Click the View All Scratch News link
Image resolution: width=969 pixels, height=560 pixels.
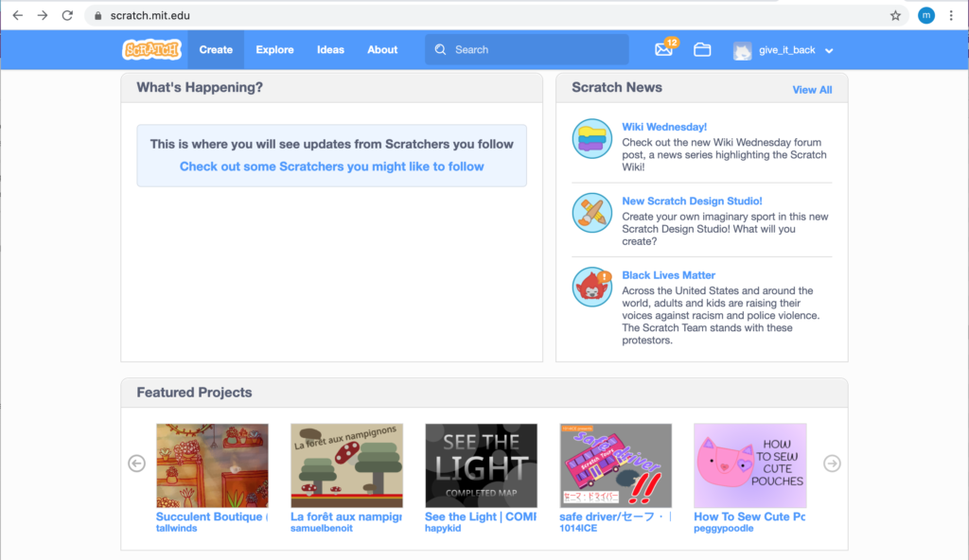coord(812,90)
